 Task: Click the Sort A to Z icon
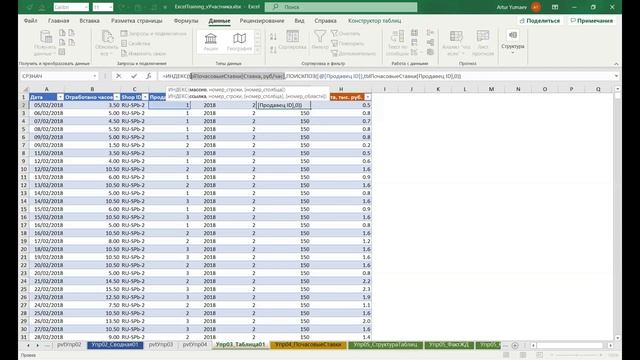click(x=273, y=37)
